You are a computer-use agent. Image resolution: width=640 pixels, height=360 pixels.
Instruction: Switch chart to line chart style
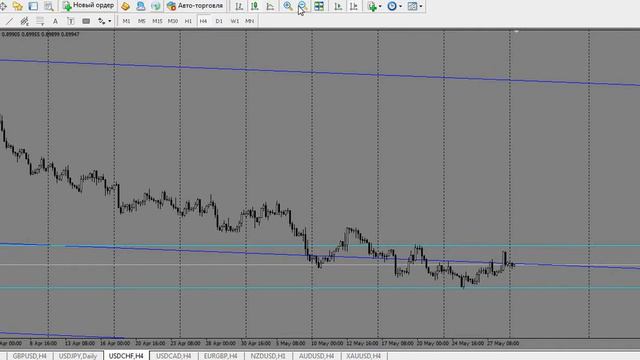click(270, 6)
